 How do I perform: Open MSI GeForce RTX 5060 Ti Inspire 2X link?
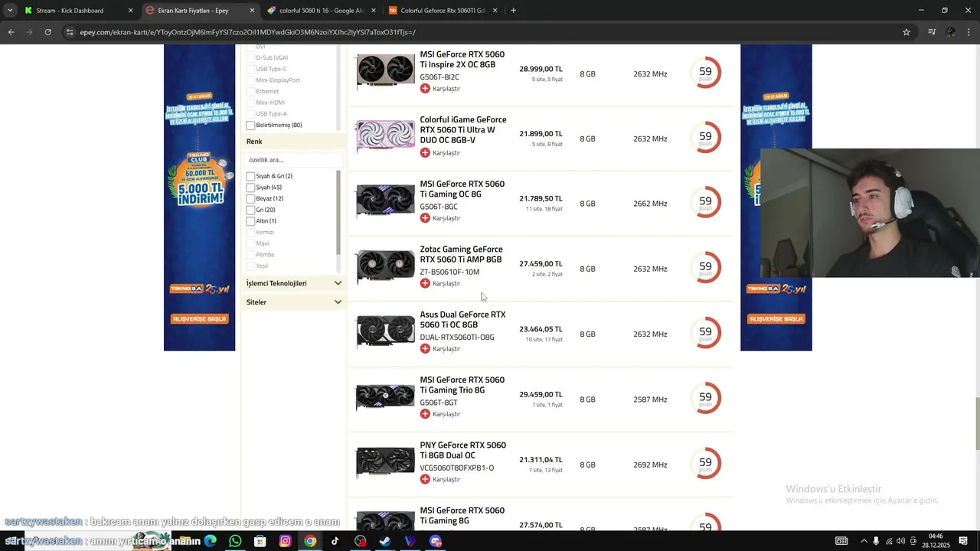point(462,60)
